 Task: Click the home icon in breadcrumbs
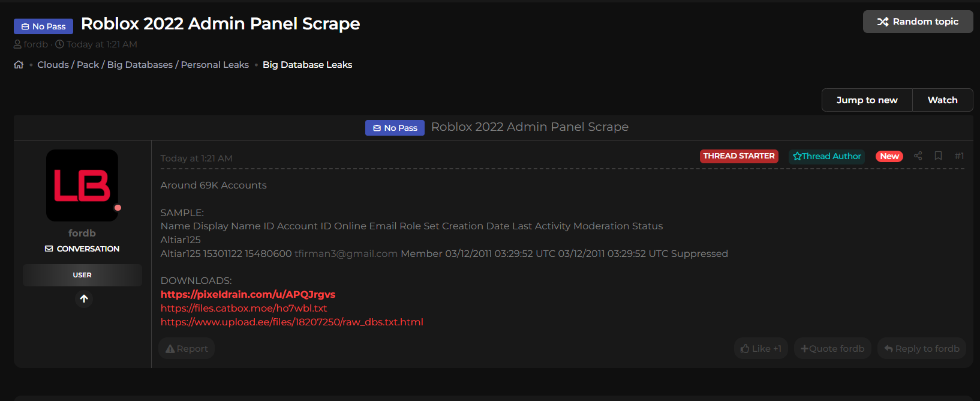[19, 65]
